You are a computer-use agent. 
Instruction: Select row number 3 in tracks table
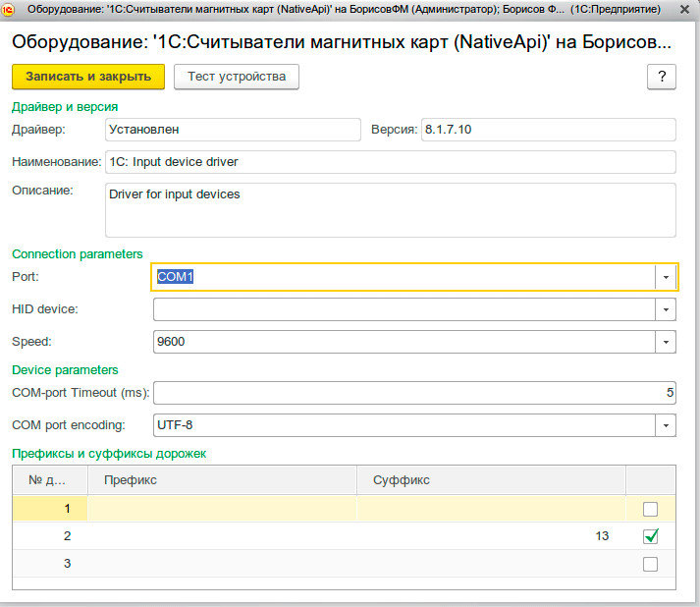(51, 564)
